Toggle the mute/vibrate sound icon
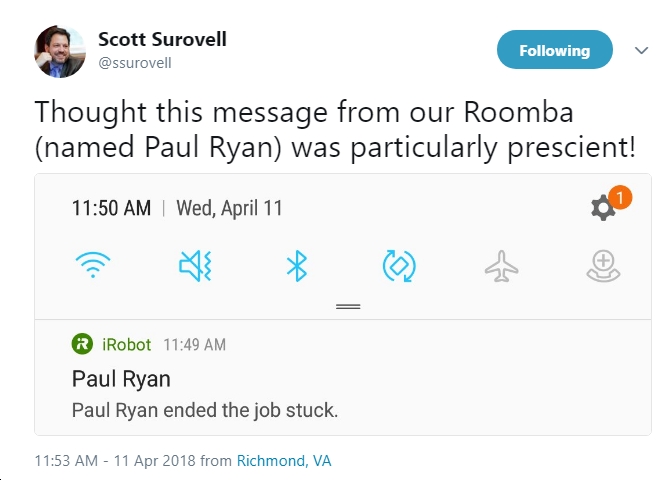 (195, 266)
